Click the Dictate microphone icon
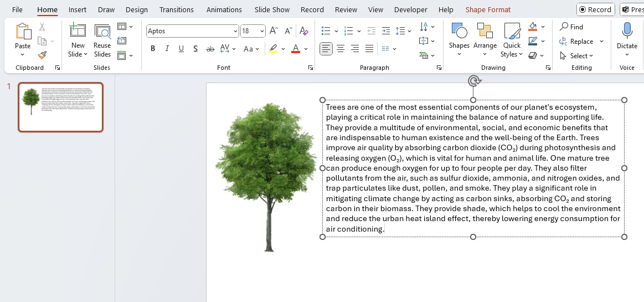644x302 pixels. pos(627,31)
